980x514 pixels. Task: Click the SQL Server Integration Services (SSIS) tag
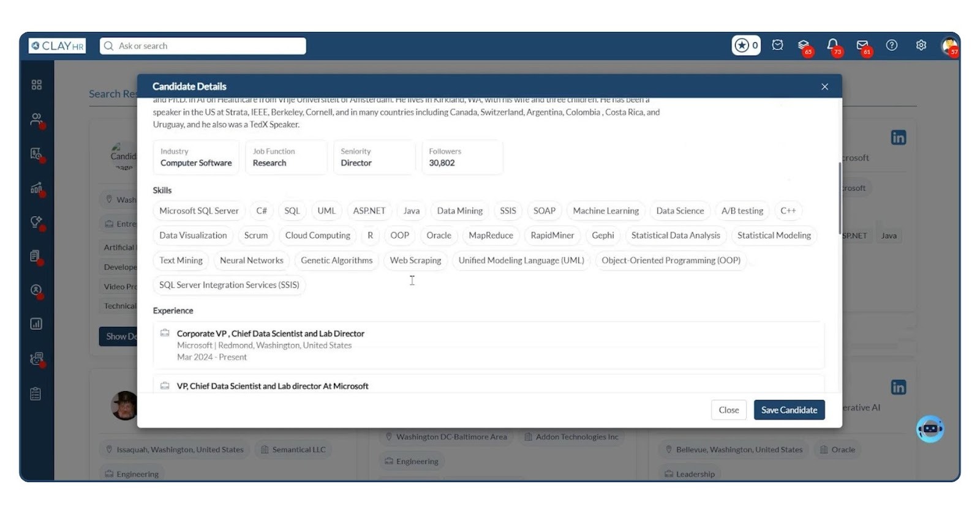point(229,285)
